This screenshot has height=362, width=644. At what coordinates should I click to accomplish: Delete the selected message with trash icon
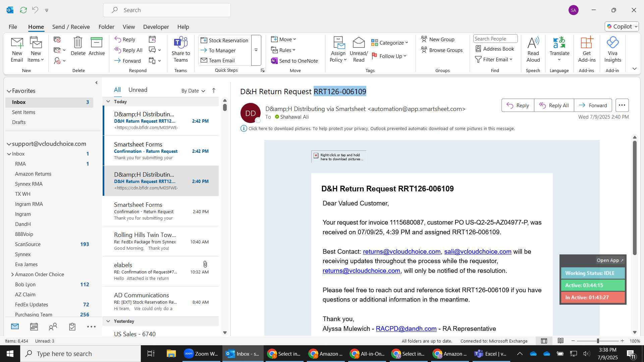pos(78,46)
